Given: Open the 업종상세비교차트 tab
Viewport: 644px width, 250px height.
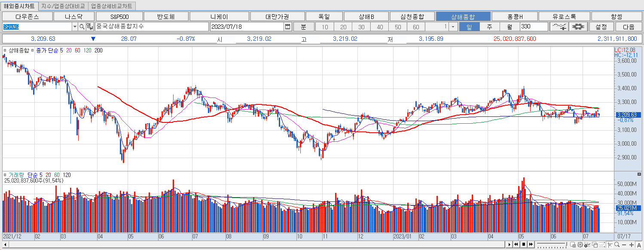Looking at the screenshot, I should 111,6.
